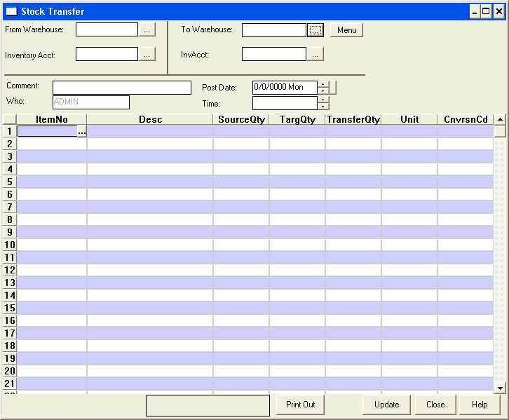The image size is (509, 420).
Task: Click the Print Out button
Action: (x=300, y=405)
